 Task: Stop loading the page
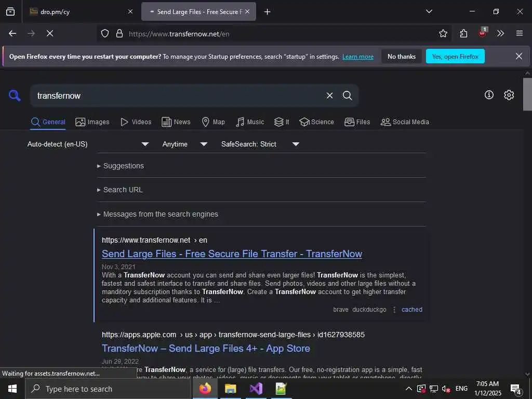(50, 34)
